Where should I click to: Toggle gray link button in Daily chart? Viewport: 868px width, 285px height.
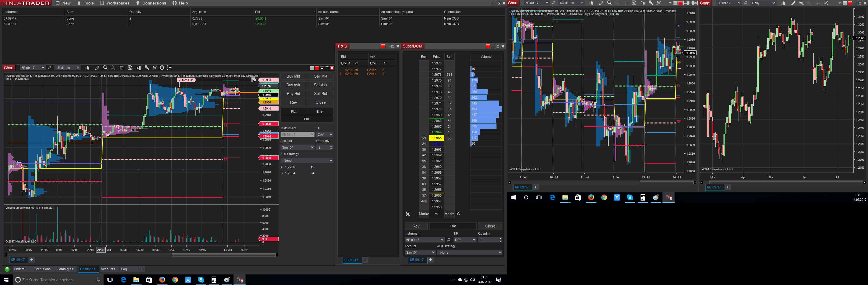pyautogui.click(x=845, y=3)
